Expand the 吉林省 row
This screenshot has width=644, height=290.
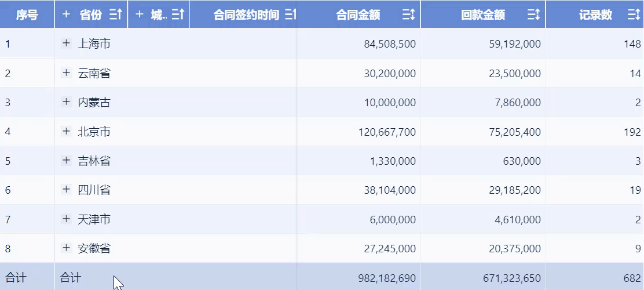[66, 161]
